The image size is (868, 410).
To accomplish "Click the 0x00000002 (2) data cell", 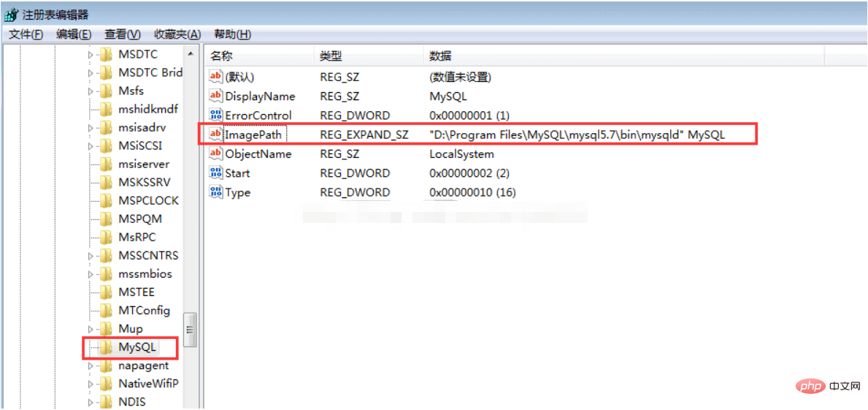I will coord(469,173).
